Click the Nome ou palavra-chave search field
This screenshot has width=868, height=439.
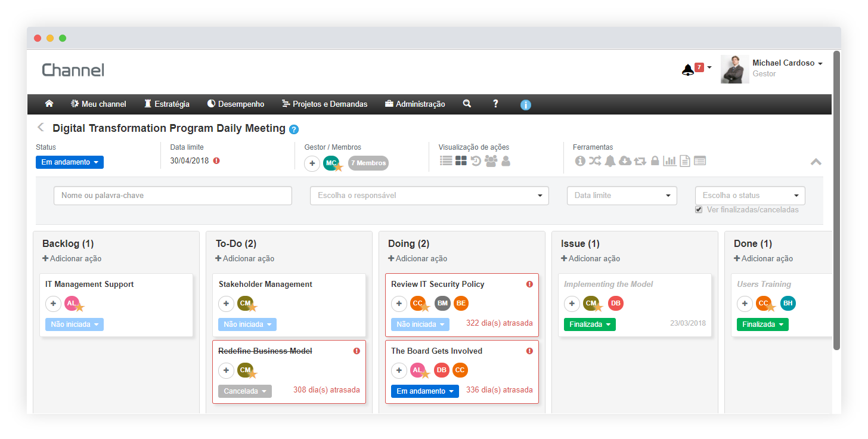173,196
